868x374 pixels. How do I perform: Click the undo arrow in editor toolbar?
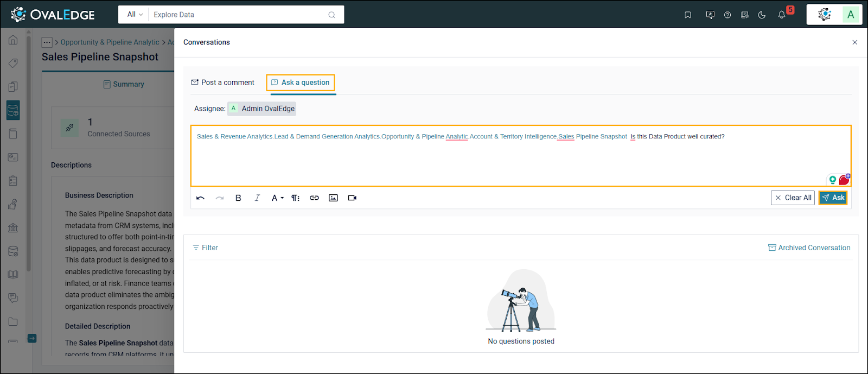click(200, 198)
